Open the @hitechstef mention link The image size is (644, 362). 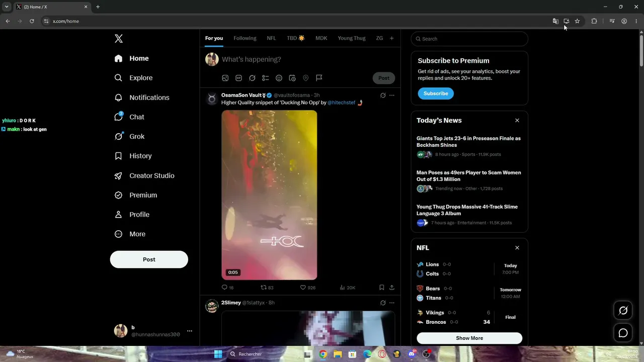pyautogui.click(x=341, y=103)
